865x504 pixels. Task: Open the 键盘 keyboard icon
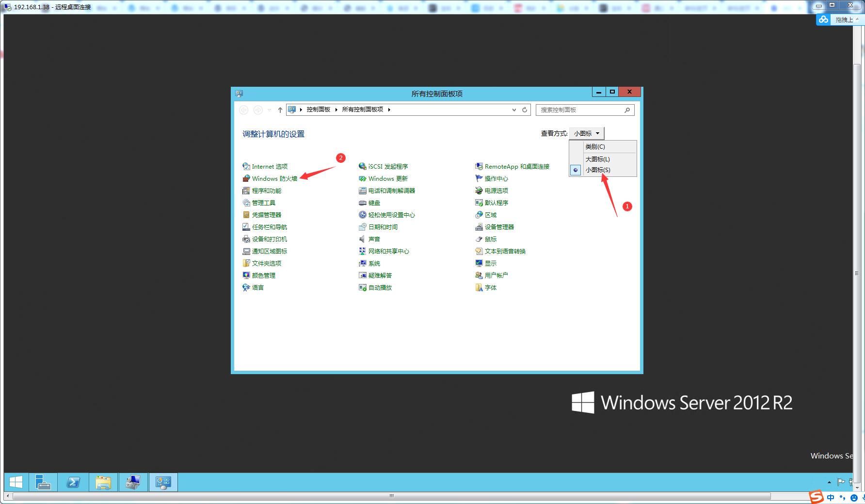(x=362, y=203)
